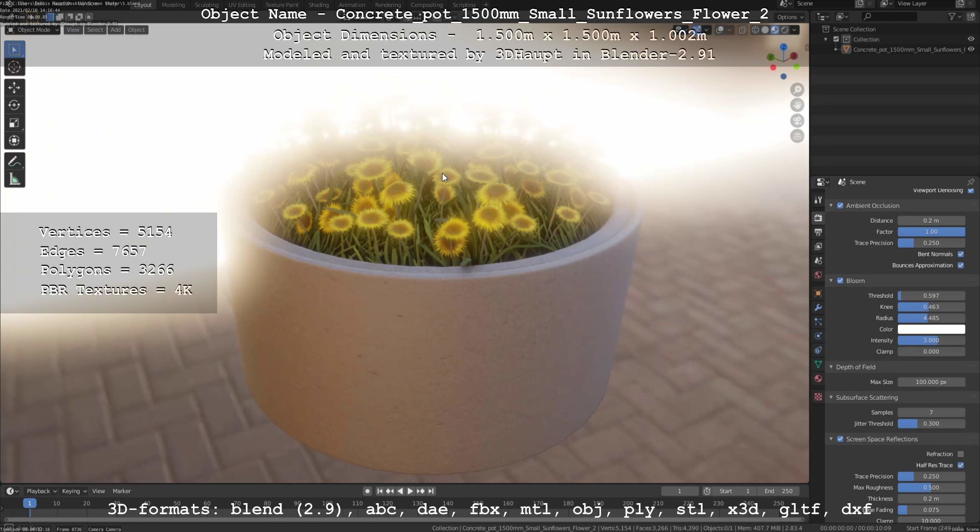This screenshot has height=532, width=980.
Task: Open the Modifiers wrench tab
Action: (x=818, y=307)
